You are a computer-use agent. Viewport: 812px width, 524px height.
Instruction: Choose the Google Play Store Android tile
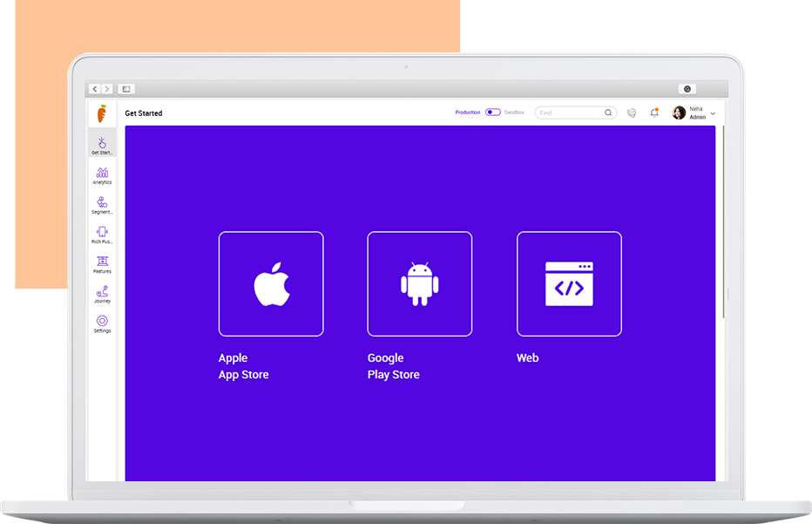tap(420, 284)
